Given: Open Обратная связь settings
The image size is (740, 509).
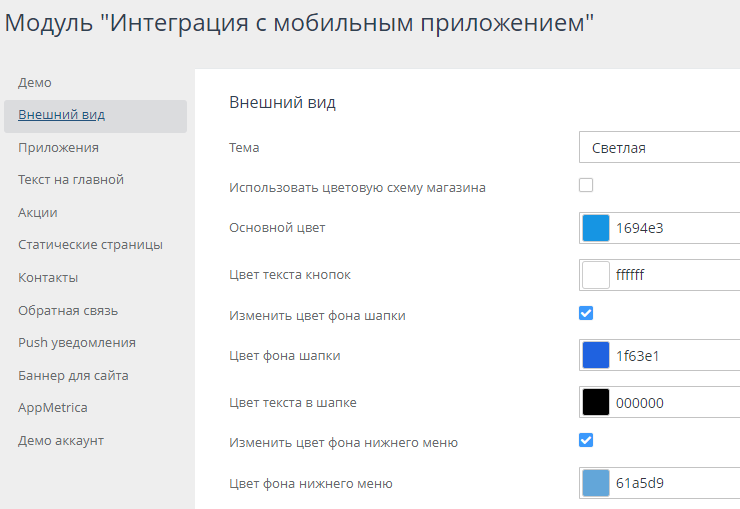Looking at the screenshot, I should (68, 311).
